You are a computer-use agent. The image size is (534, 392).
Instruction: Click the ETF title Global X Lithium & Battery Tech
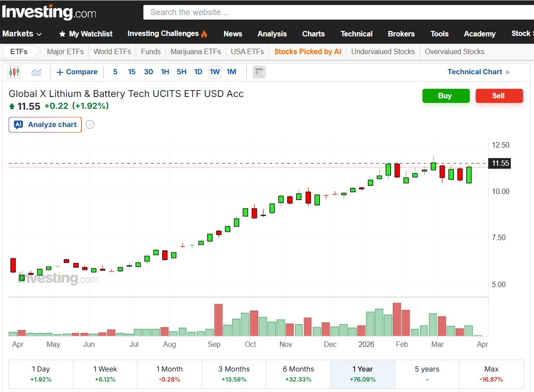tap(126, 94)
